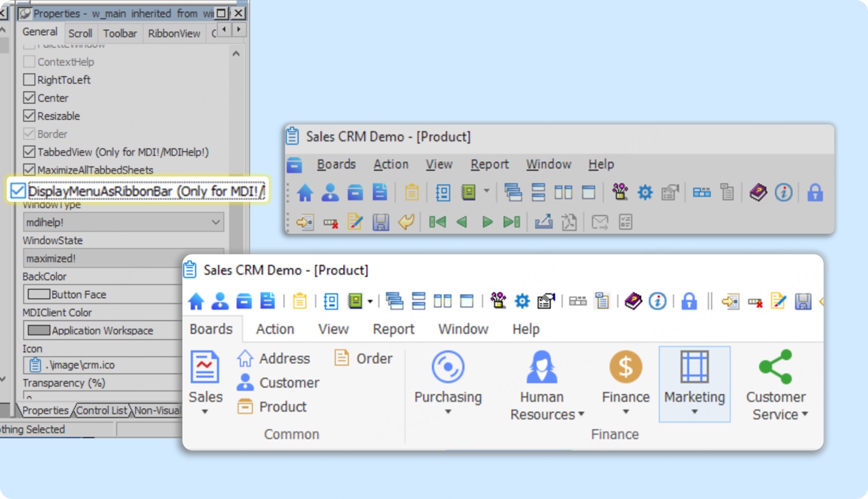Enable the RightToLeft checkbox
Screen dimensions: 868x499
pyautogui.click(x=29, y=80)
